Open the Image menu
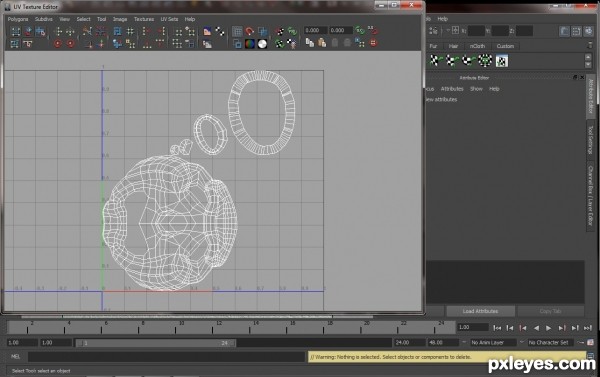The width and height of the screenshot is (600, 377). tap(120, 19)
